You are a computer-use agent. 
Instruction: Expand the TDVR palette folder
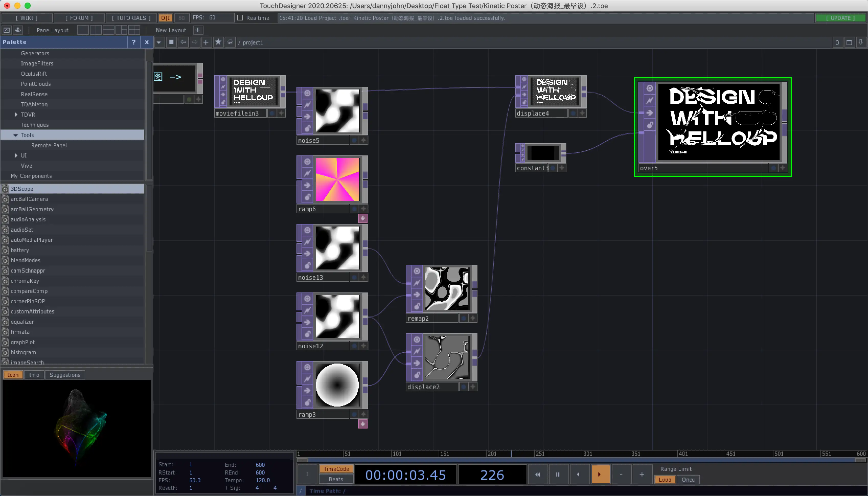tap(16, 115)
